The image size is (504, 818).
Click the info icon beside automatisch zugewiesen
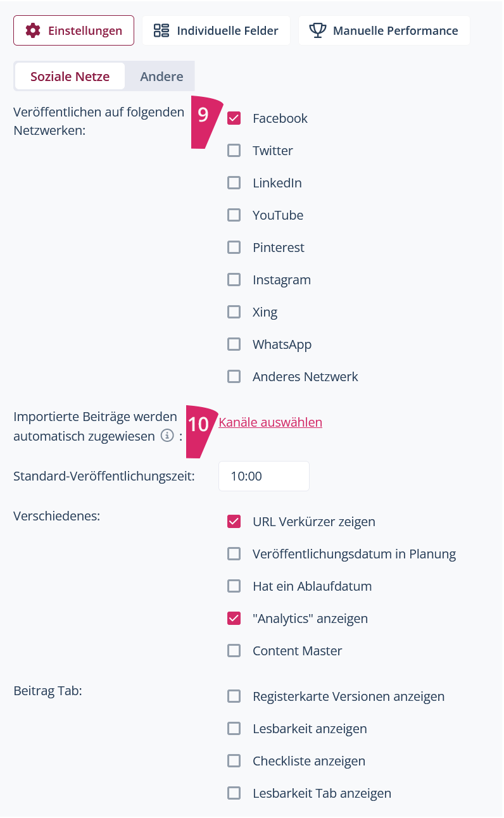click(167, 436)
